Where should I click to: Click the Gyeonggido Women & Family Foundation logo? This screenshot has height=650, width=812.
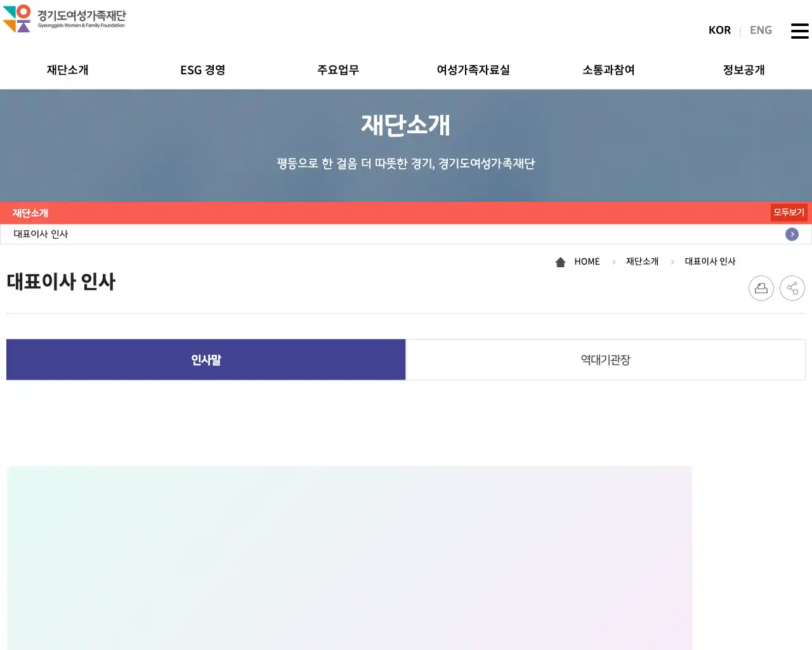(64, 18)
